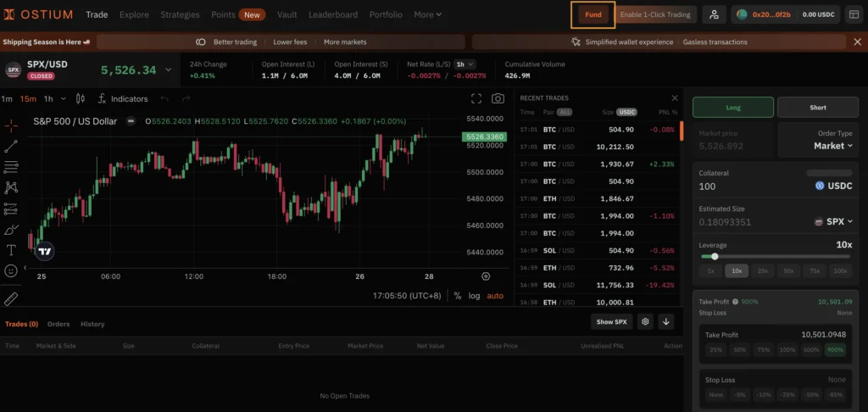Select the 15m timeframe
Image resolution: width=868 pixels, height=412 pixels.
(x=28, y=98)
